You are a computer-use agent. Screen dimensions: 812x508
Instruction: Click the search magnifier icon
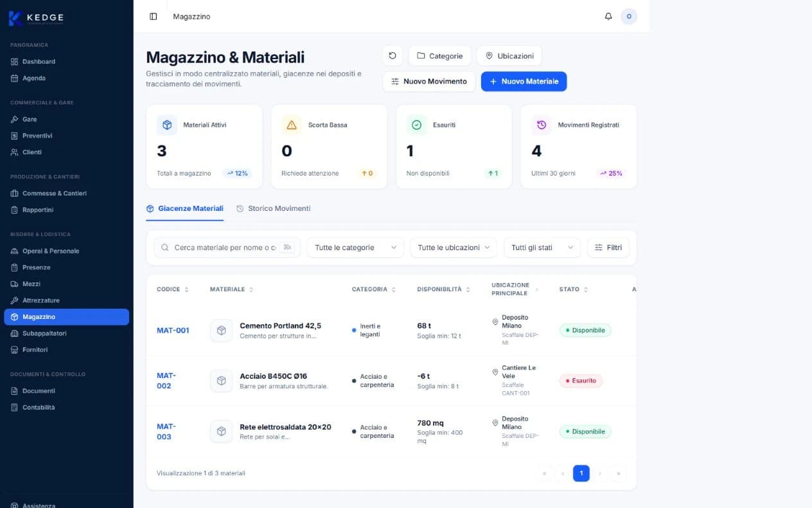pos(165,248)
